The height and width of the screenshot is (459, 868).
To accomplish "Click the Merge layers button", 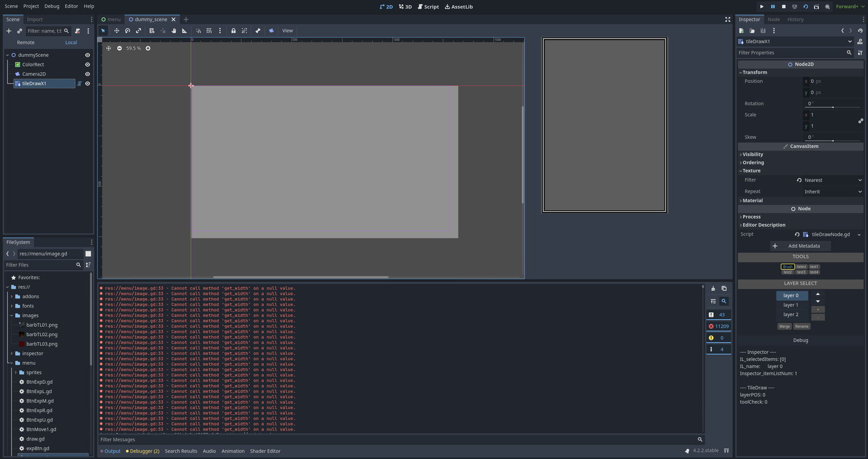I will click(784, 326).
